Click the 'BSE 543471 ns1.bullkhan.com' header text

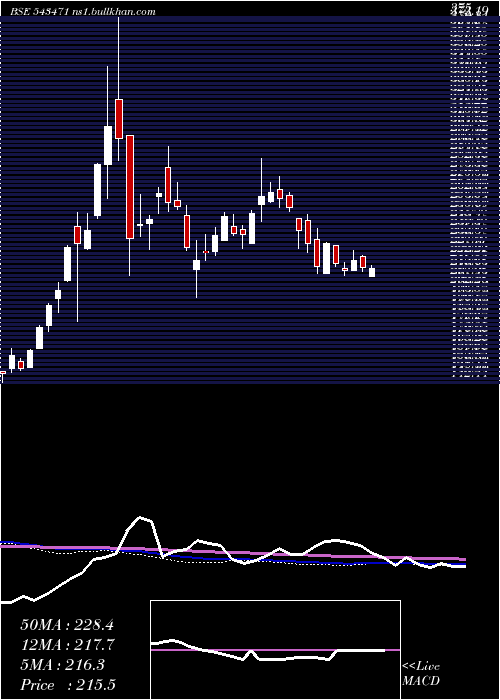pos(83,12)
